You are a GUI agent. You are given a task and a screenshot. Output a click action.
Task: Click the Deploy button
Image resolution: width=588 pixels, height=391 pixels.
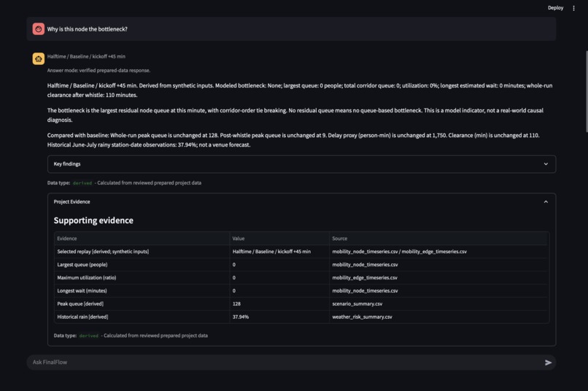click(x=555, y=8)
